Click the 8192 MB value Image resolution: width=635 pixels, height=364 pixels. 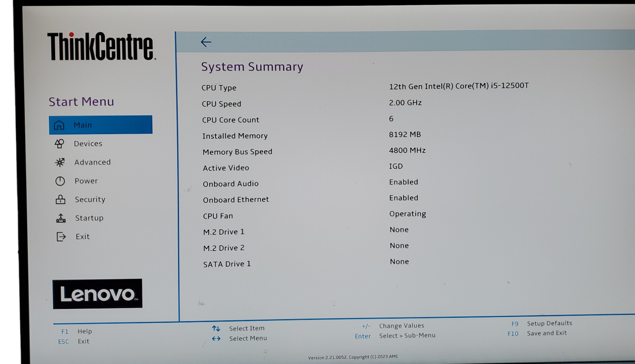(405, 134)
